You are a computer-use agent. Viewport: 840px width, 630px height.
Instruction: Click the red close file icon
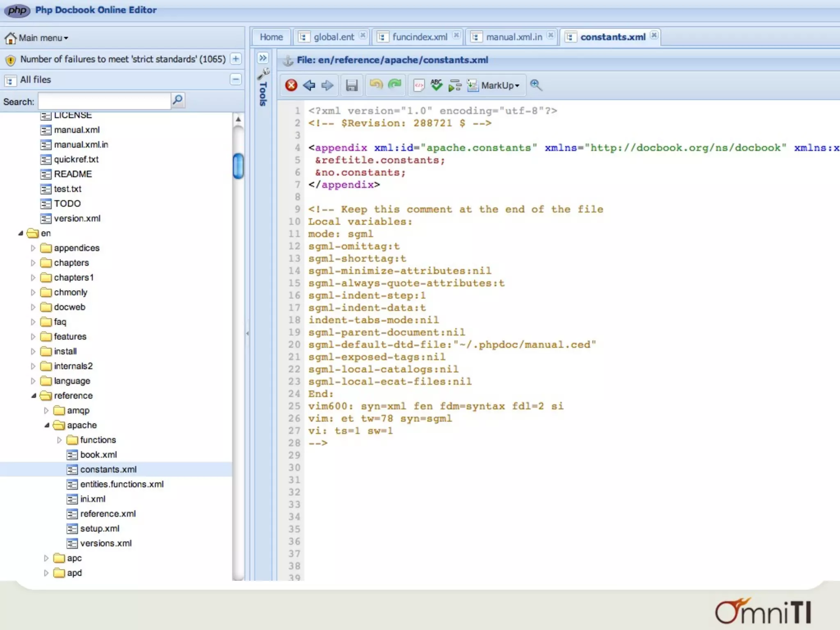point(291,85)
